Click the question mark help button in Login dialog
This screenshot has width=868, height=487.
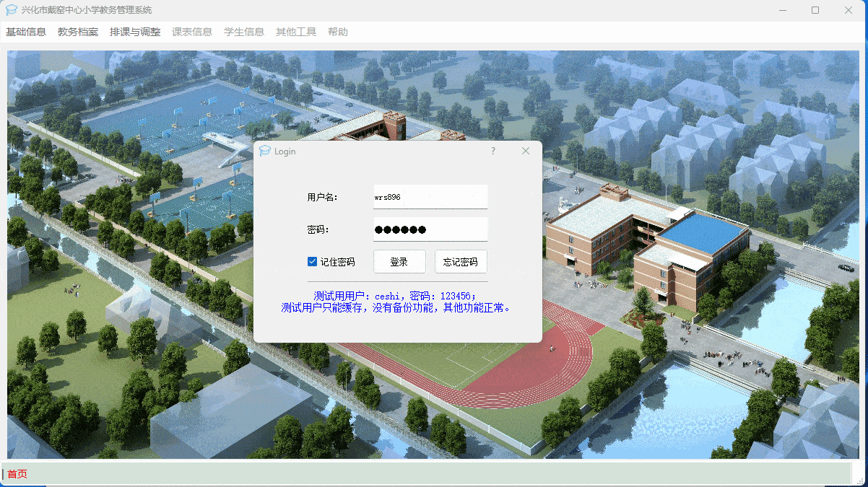coord(493,151)
